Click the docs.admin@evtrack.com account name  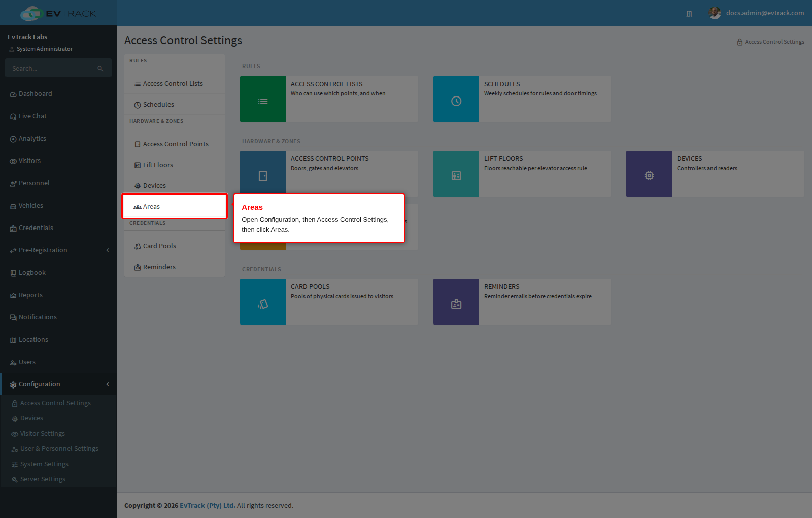765,13
